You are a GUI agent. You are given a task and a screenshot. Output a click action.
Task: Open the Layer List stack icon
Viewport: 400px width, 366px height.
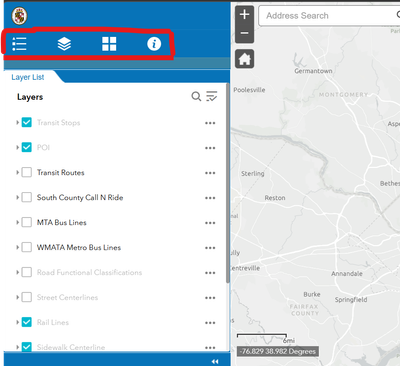point(64,44)
